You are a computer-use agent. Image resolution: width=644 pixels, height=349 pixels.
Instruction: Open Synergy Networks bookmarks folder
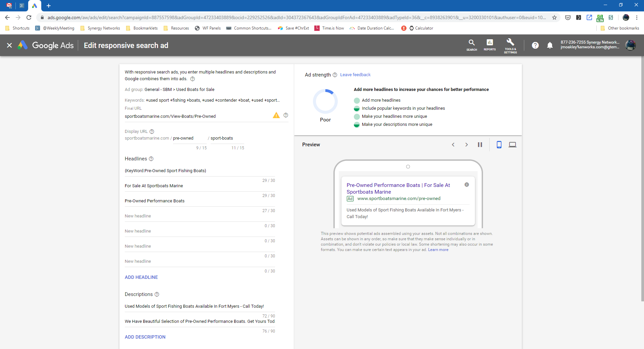(x=100, y=28)
